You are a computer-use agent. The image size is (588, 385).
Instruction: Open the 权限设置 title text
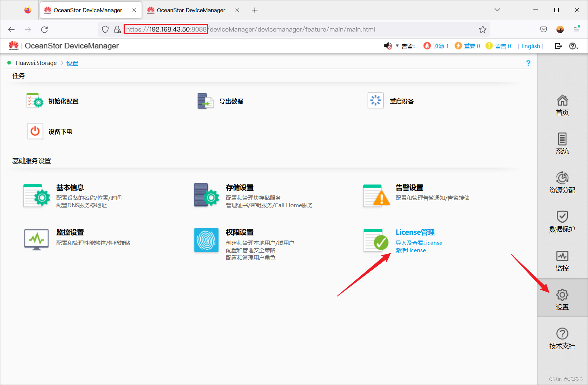(240, 232)
